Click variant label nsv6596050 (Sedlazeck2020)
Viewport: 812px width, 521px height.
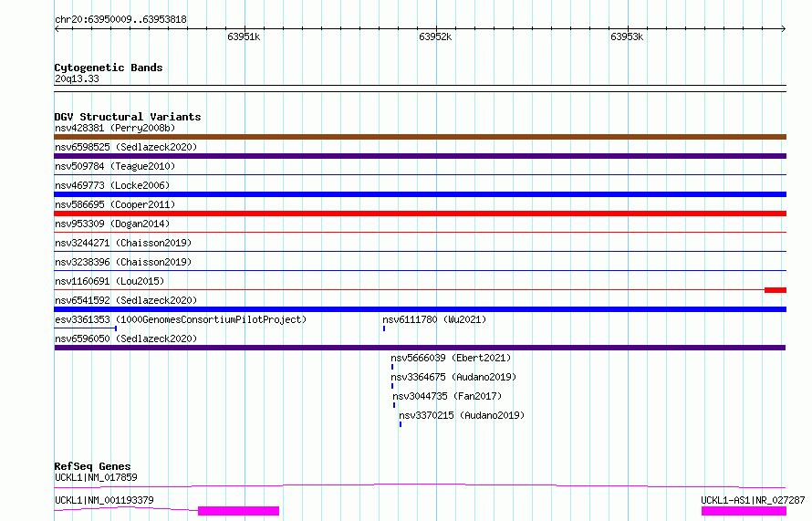pyautogui.click(x=126, y=339)
